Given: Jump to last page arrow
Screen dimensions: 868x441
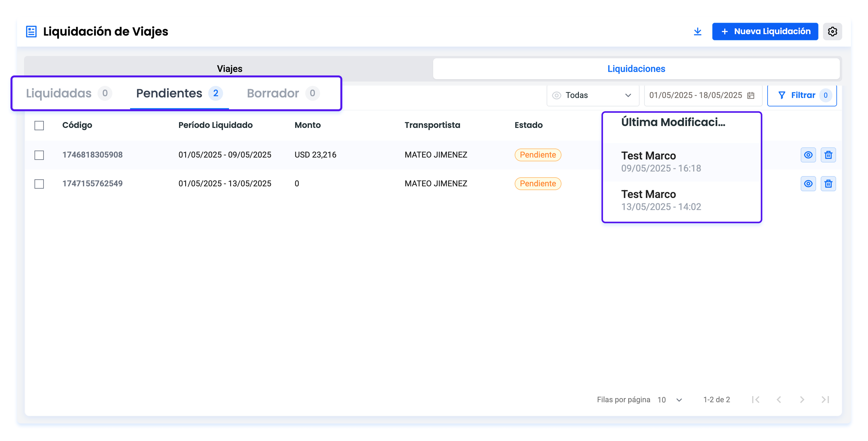Looking at the screenshot, I should point(825,400).
